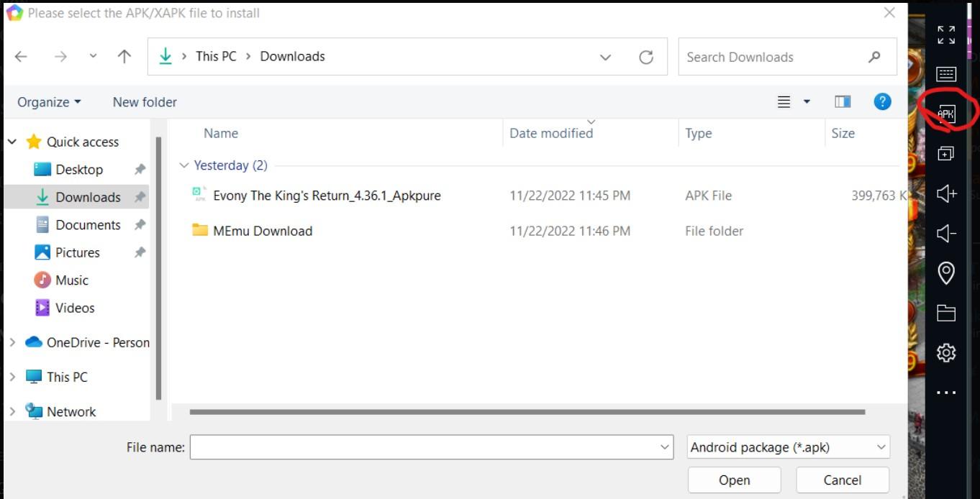980x499 pixels.
Task: Click the pin icon next to Pictures
Action: point(140,252)
